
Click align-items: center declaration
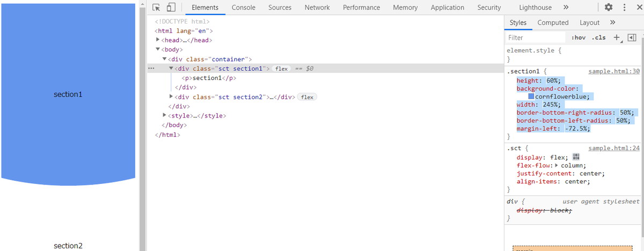[x=553, y=181]
